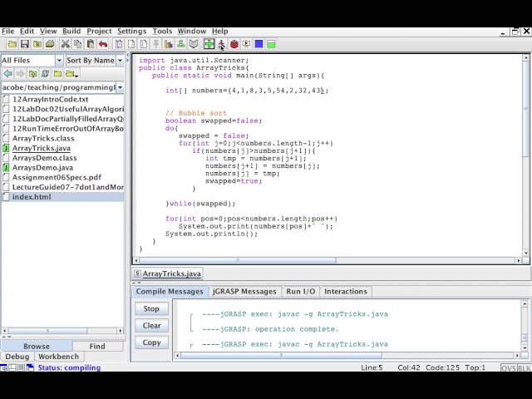This screenshot has width=532, height=399.
Task: Click the file browser horizontal scrollbar thumb
Action: (x=47, y=331)
